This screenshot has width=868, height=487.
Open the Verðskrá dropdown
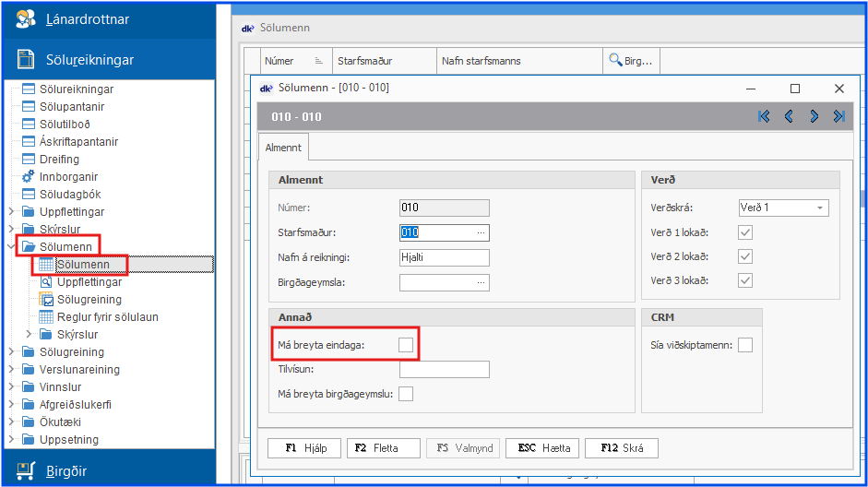point(819,208)
